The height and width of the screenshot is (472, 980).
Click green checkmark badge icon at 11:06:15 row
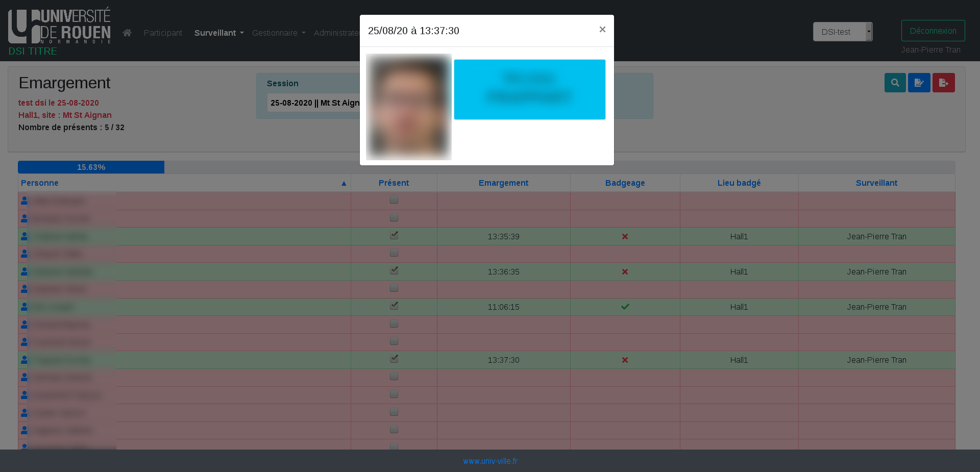click(625, 307)
